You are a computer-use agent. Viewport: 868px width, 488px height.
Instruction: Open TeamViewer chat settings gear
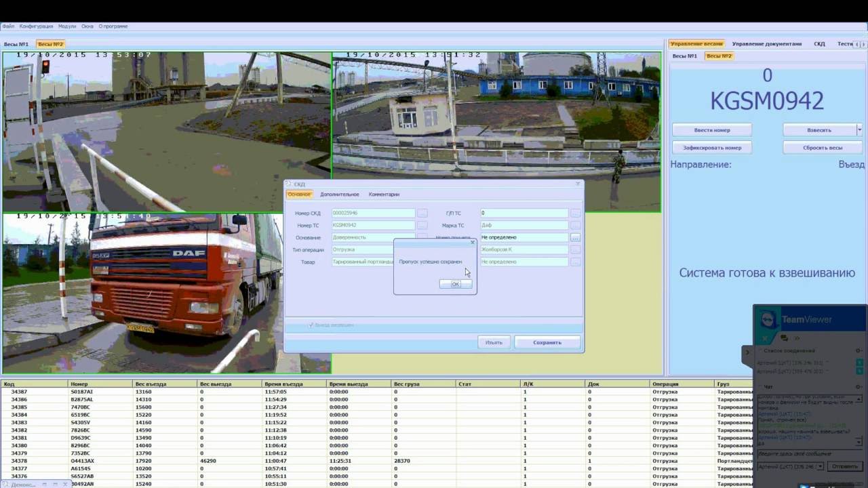(859, 387)
